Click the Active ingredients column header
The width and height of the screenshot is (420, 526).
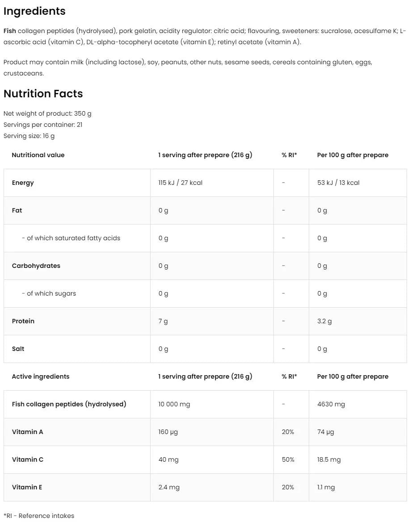(41, 376)
